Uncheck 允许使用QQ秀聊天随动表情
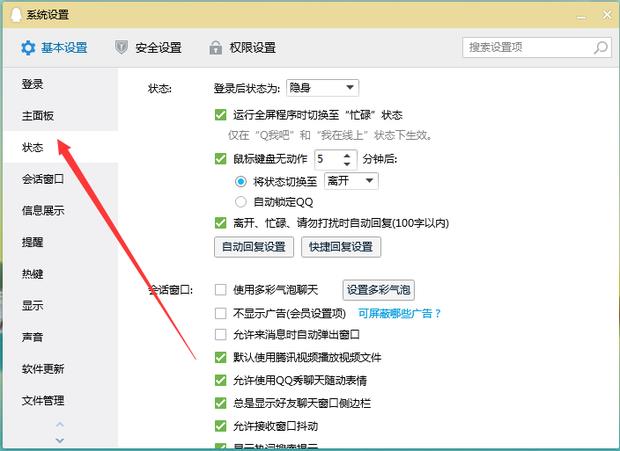Image resolution: width=620 pixels, height=451 pixels. 221,380
